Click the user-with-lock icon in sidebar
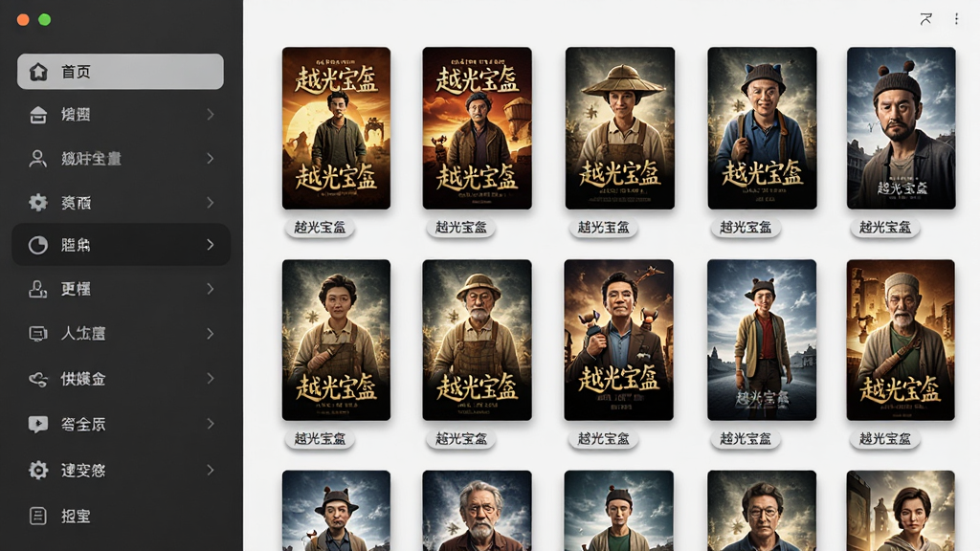 point(37,289)
